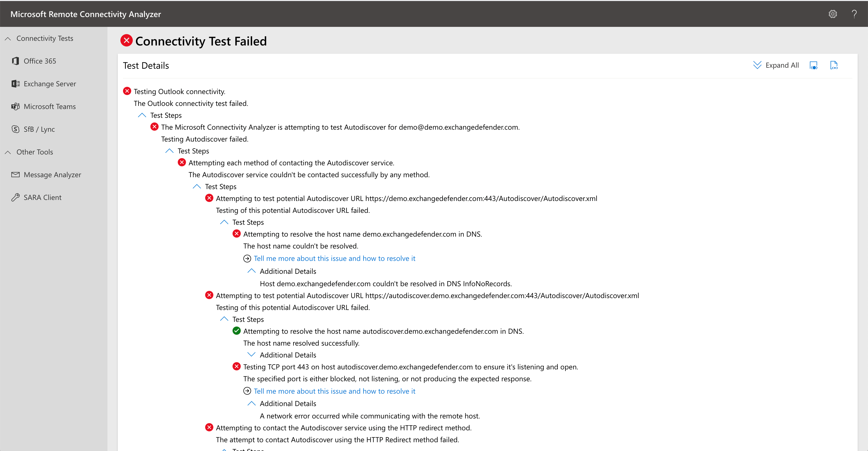868x451 pixels.
Task: Click the document-with-code-brackets export icon
Action: coord(834,65)
